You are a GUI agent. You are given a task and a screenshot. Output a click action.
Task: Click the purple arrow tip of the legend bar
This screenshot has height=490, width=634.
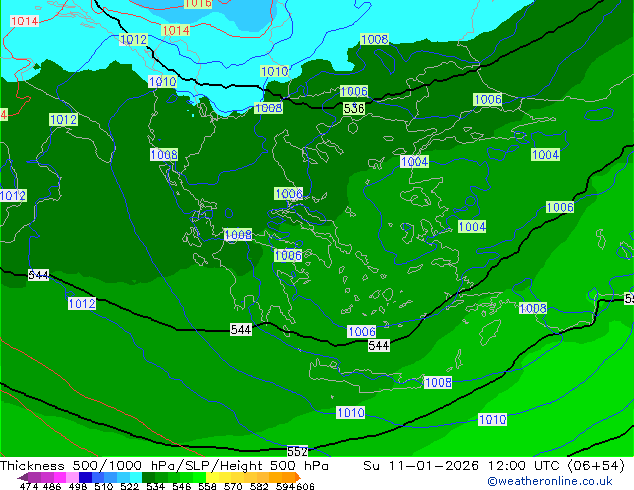[22, 477]
